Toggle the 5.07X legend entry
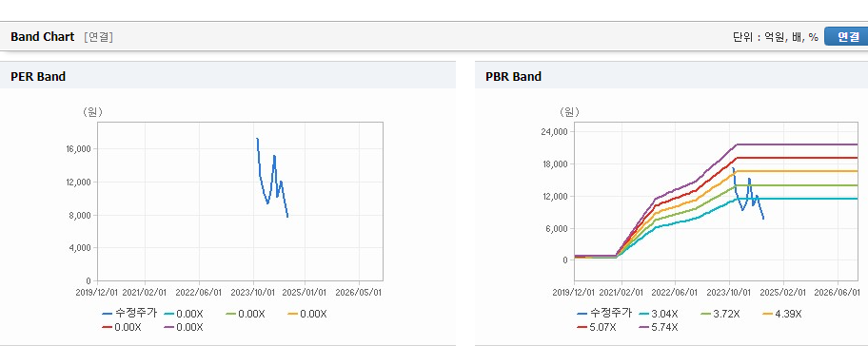Image resolution: width=868 pixels, height=346 pixels. [596, 327]
